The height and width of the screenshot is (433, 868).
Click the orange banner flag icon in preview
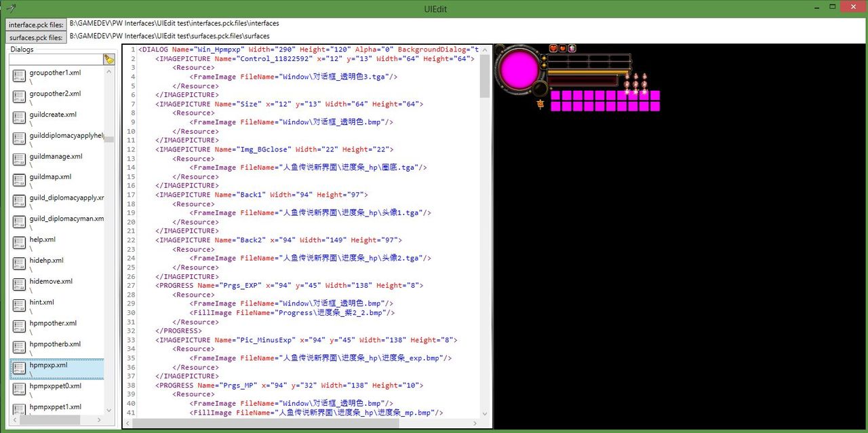540,105
